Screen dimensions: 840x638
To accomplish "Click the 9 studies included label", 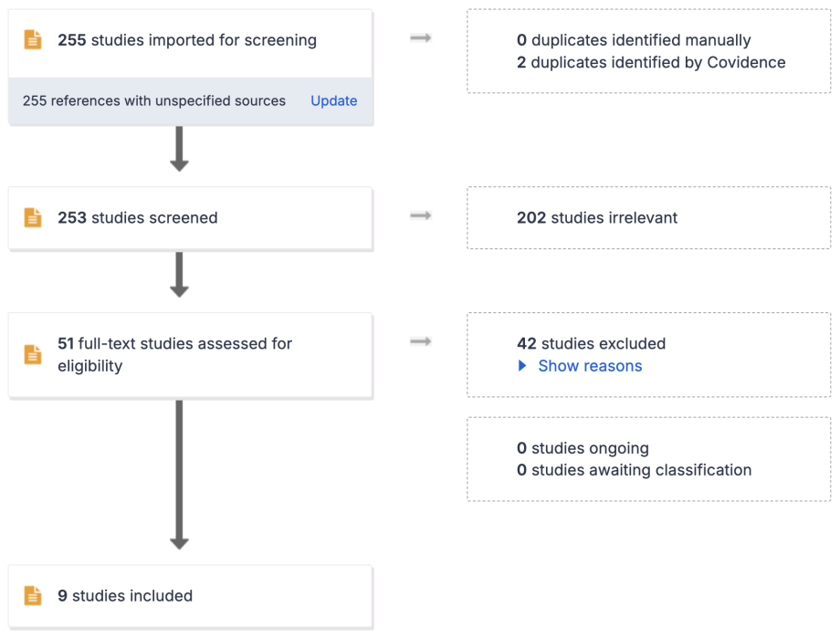I will pyautogui.click(x=125, y=596).
